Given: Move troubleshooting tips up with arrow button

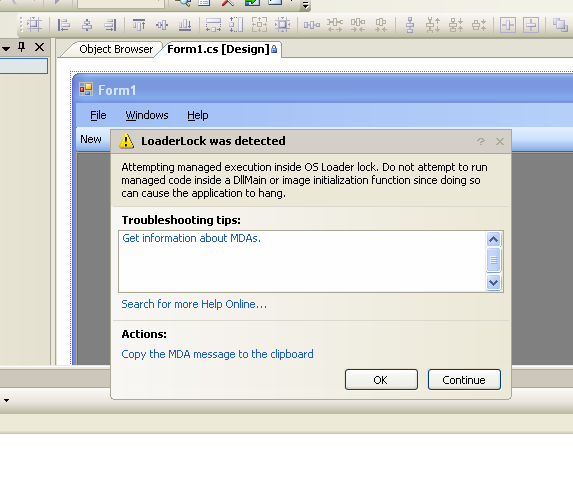Looking at the screenshot, I should (494, 240).
